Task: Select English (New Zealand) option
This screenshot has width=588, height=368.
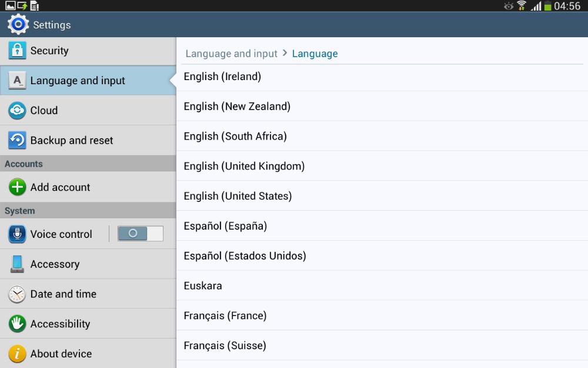Action: pyautogui.click(x=237, y=107)
